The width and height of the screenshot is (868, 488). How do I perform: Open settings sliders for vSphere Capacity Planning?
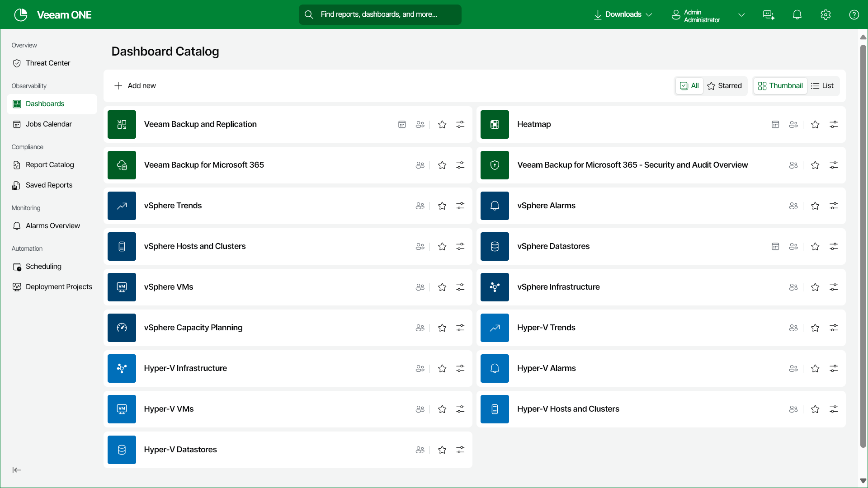coord(460,328)
